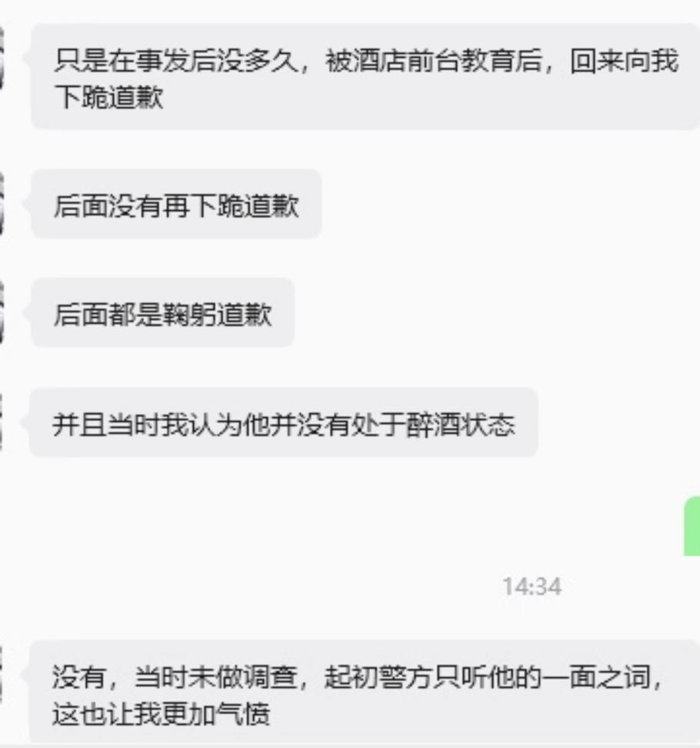Select the 后面都是鞠躬道歉 message bubble
700x748 pixels.
[x=162, y=312]
